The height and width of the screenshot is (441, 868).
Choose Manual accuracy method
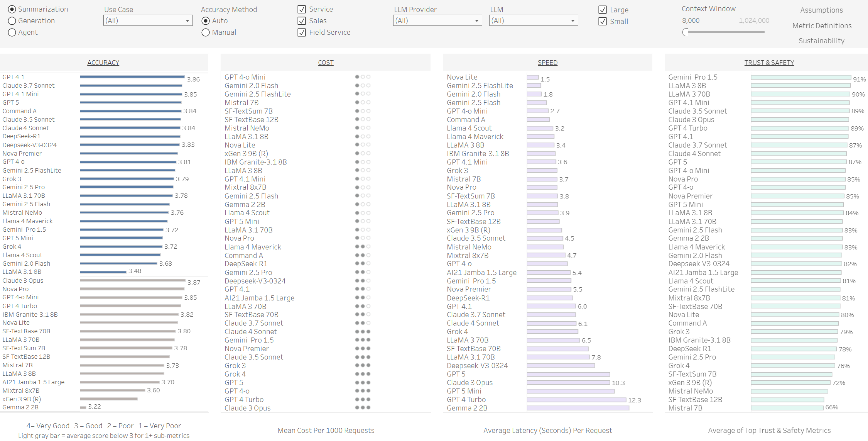pyautogui.click(x=206, y=32)
